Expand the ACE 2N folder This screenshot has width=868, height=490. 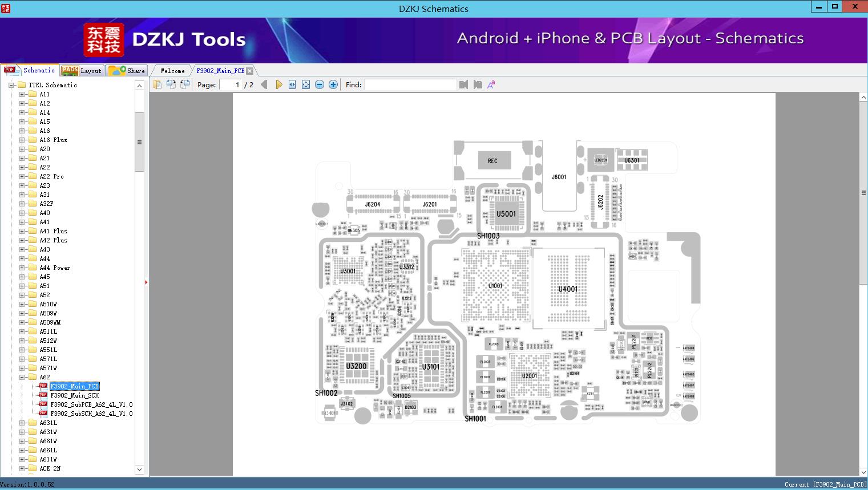pyautogui.click(x=22, y=468)
